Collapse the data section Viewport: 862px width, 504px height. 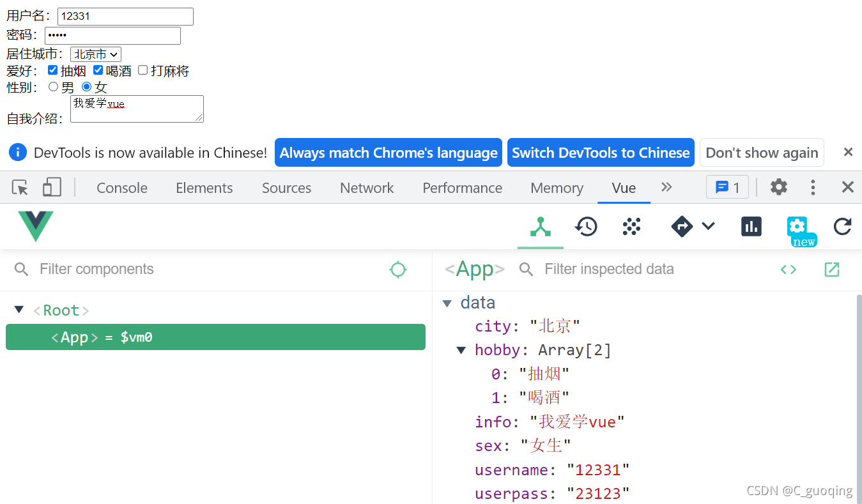click(x=447, y=303)
